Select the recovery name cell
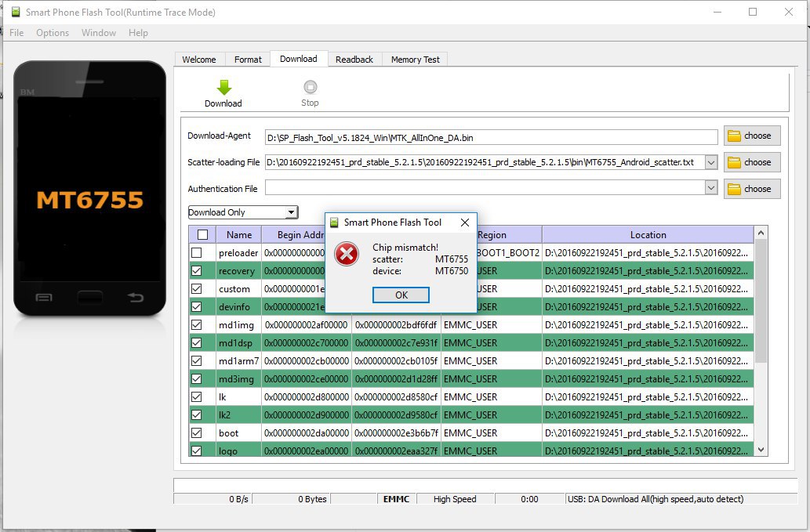The width and height of the screenshot is (810, 532). (237, 271)
